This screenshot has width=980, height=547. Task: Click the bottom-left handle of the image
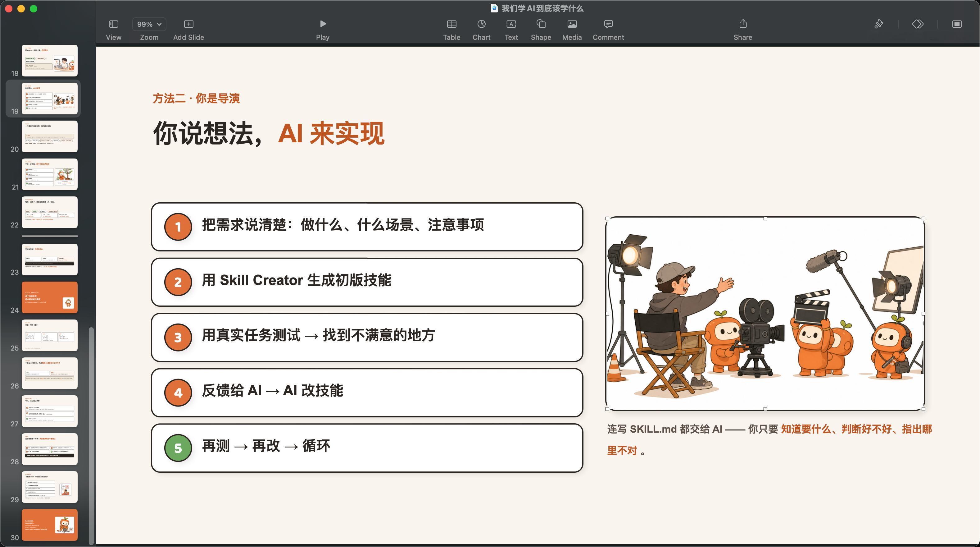point(607,409)
